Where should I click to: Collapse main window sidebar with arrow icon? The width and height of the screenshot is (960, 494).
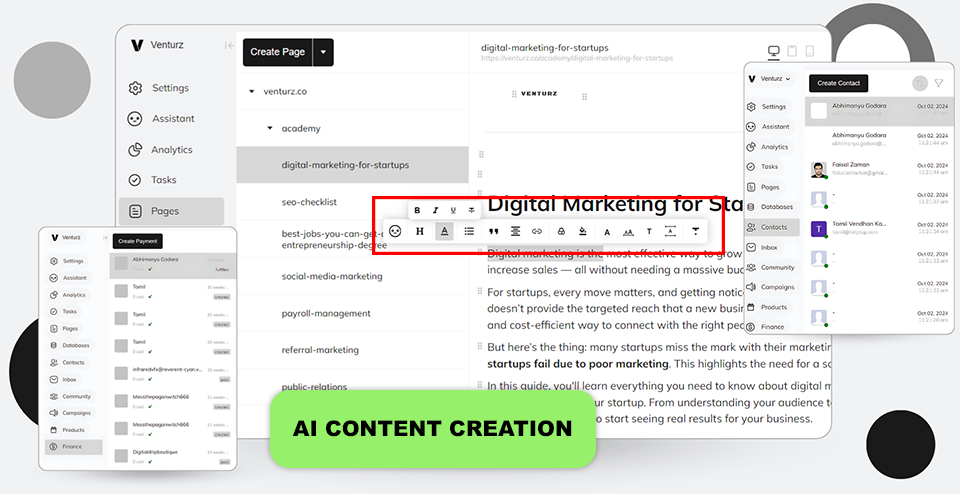[x=229, y=45]
